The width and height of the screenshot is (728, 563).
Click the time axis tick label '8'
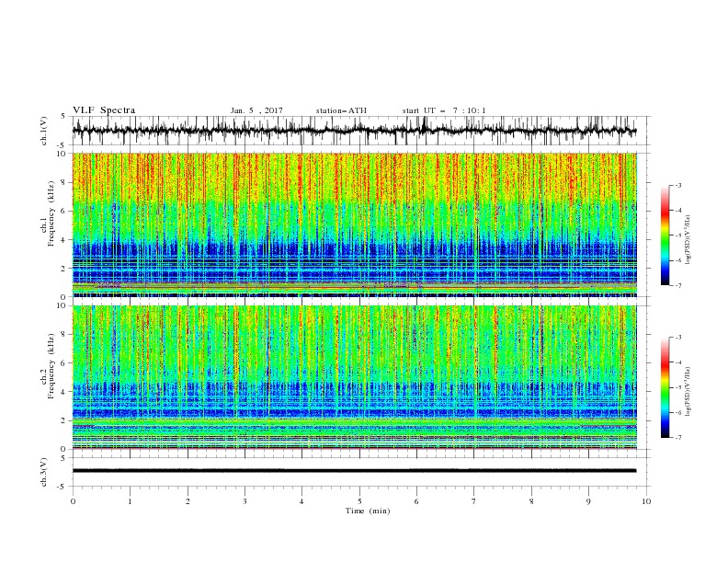[531, 501]
